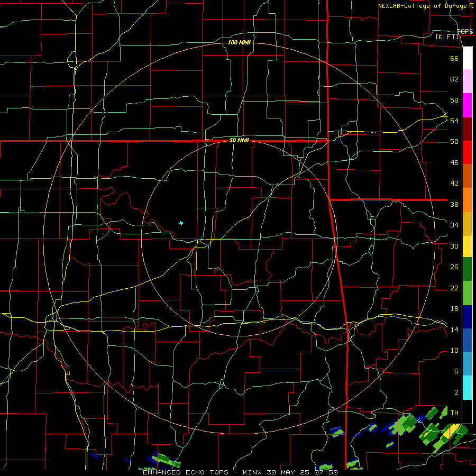The image size is (476, 476).
Task: Click the light green legend swatch
Action: 467,293
